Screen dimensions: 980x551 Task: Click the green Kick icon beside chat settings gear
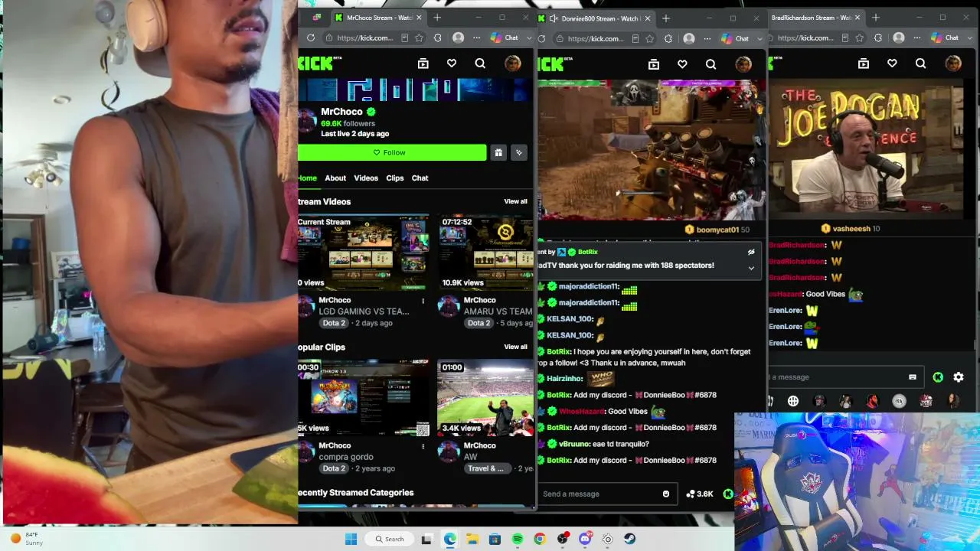point(938,377)
